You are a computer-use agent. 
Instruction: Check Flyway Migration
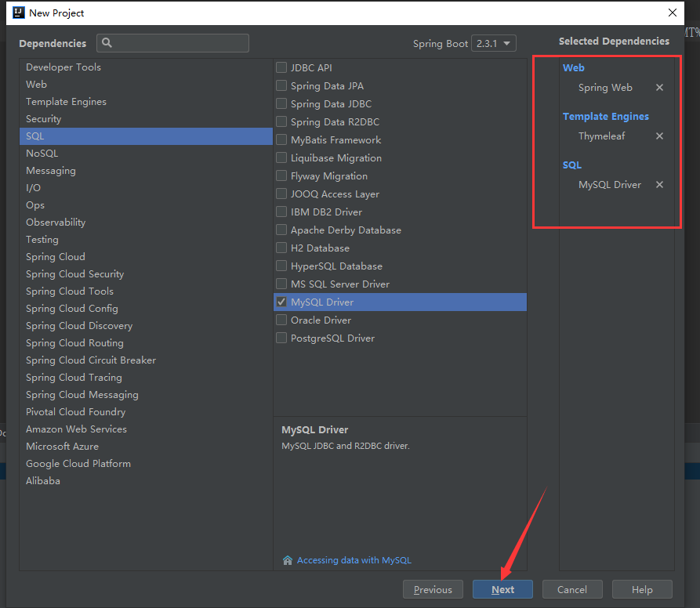point(281,176)
